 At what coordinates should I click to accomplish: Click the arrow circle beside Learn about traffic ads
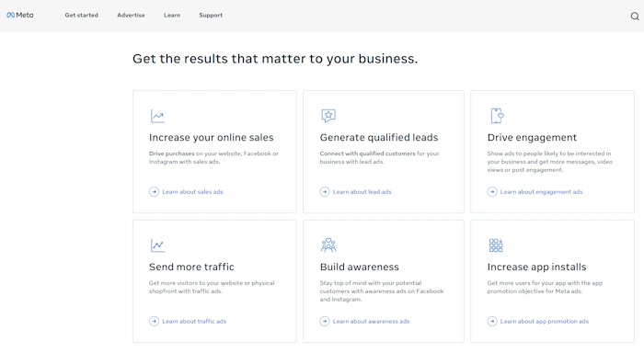[154, 321]
